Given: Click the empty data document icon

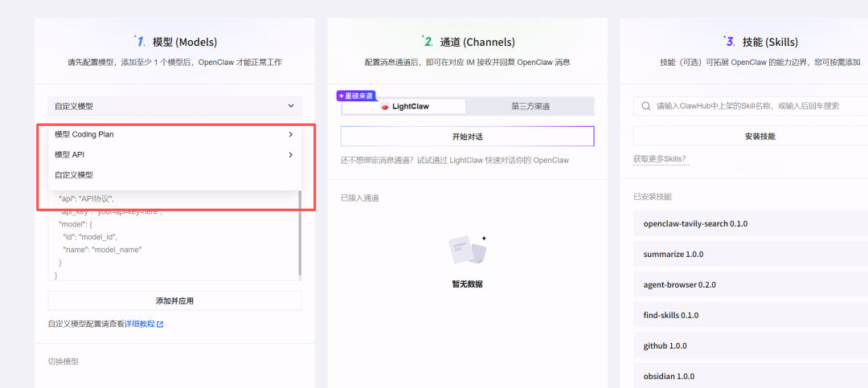Looking at the screenshot, I should tap(467, 251).
